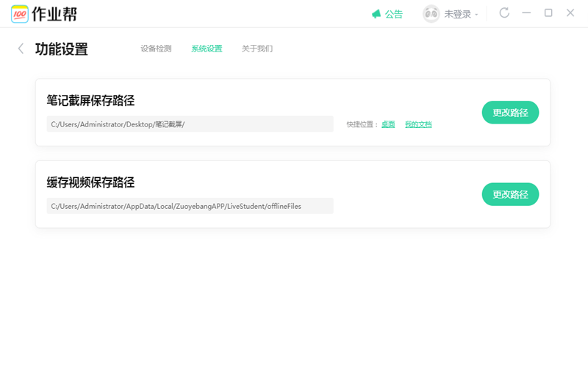The height and width of the screenshot is (392, 588).
Task: Open the 公告 text label
Action: 394,14
